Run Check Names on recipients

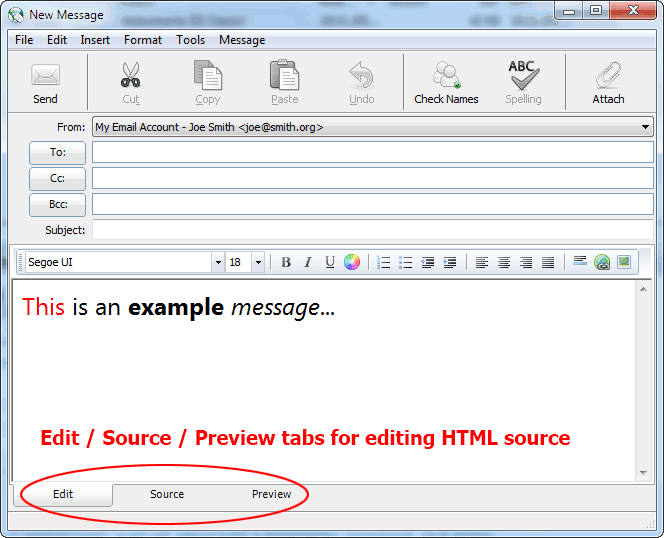446,83
